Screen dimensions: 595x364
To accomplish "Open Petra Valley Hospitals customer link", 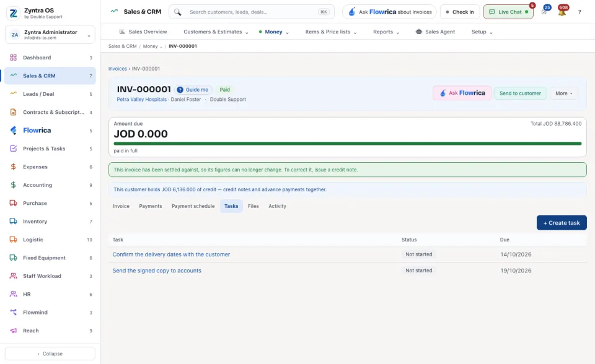I will [141, 99].
